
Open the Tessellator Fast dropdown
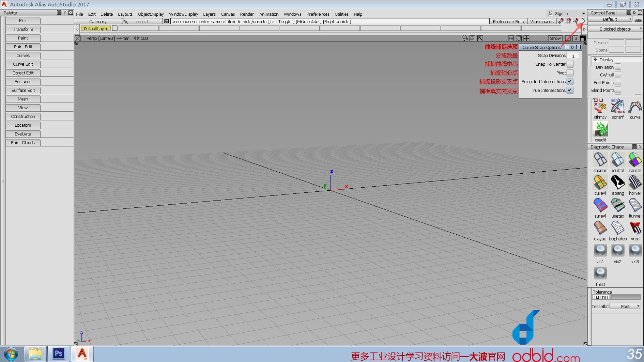(625, 306)
